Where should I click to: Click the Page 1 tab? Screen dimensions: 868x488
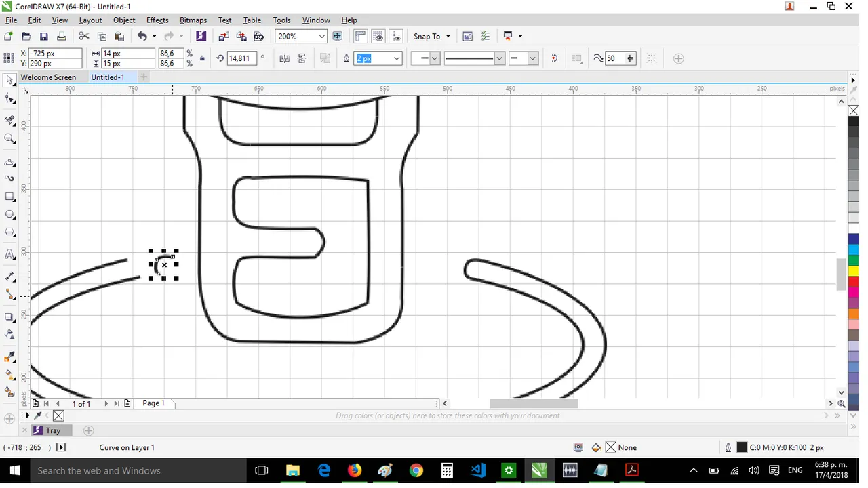click(153, 403)
